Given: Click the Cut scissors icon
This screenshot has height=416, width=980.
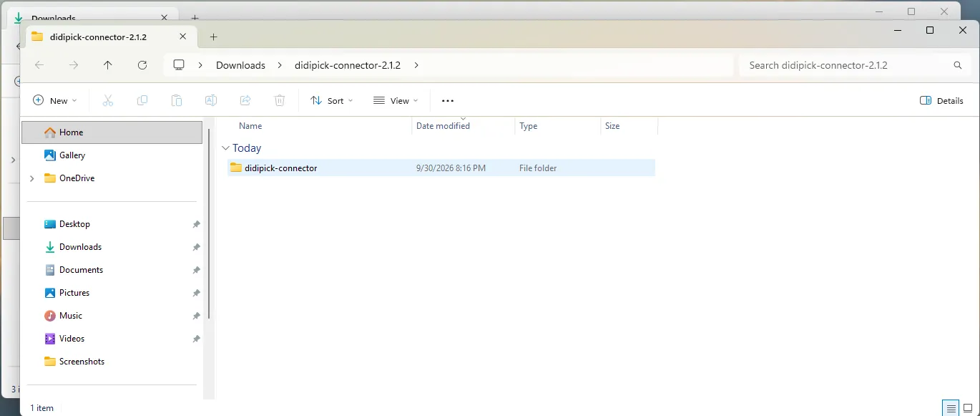Looking at the screenshot, I should pos(108,101).
